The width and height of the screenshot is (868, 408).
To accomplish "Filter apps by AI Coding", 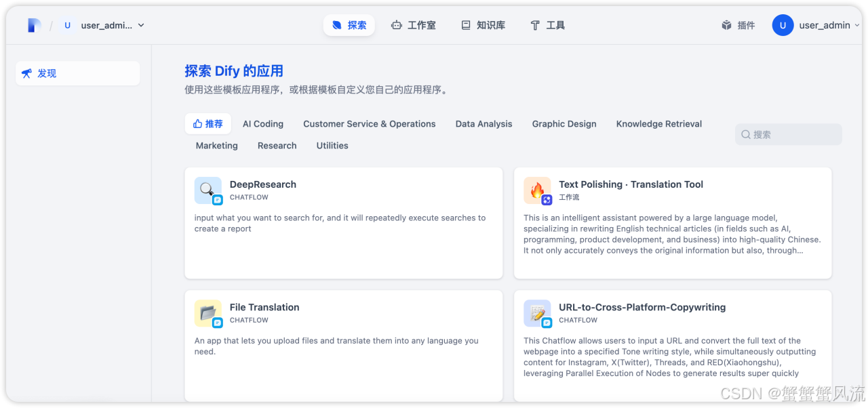I will [x=263, y=124].
